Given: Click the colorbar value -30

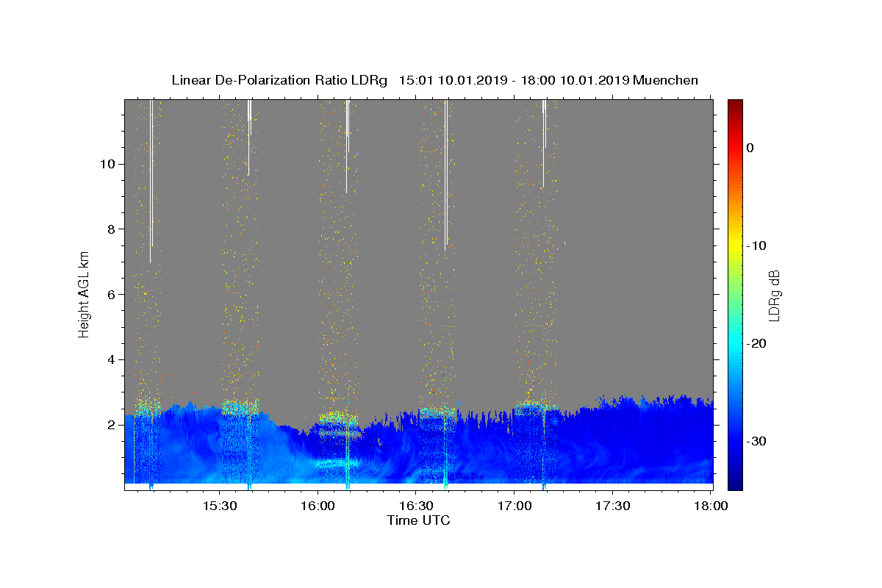Looking at the screenshot, I should 756,441.
